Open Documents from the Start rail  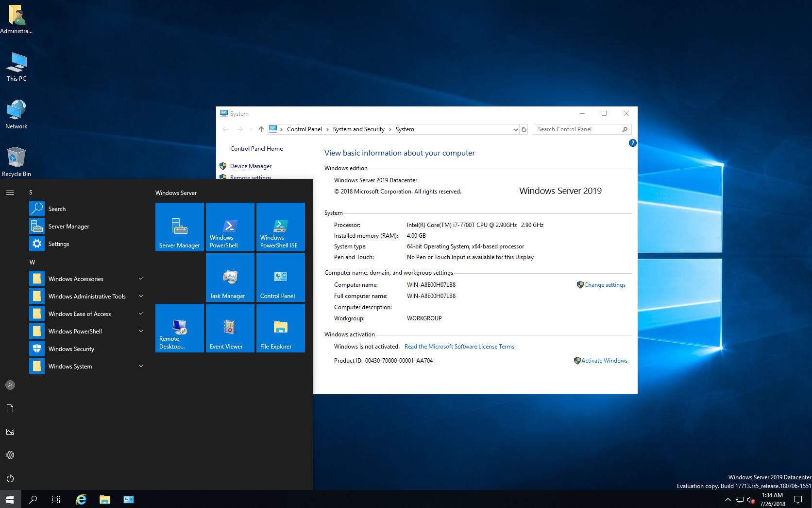coord(10,408)
